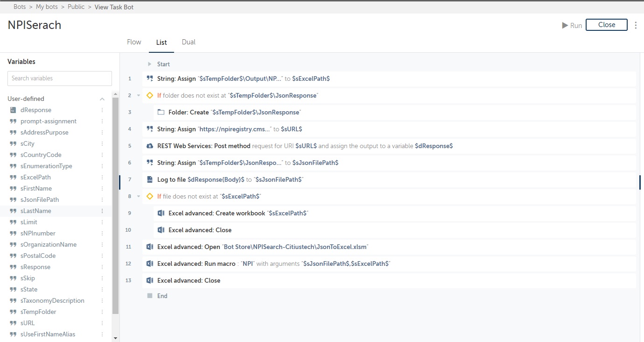Click the Log to file icon
The width and height of the screenshot is (644, 342).
pos(150,179)
